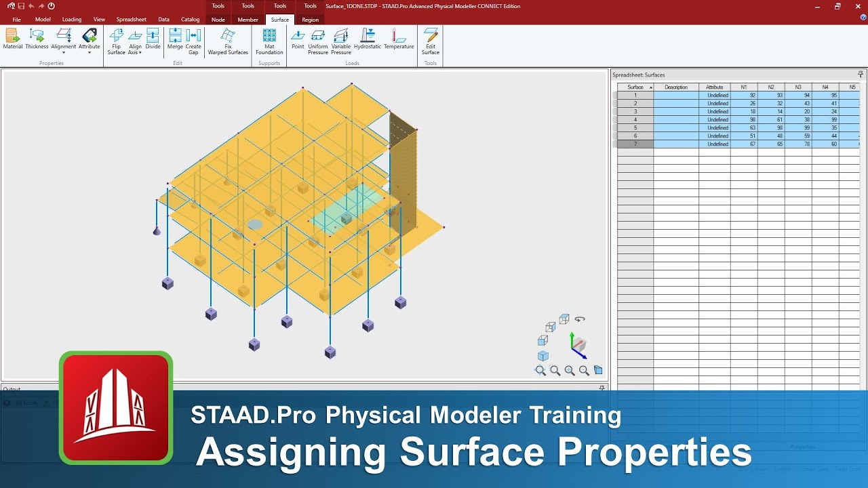
Task: Switch to the Member tools tab
Action: [248, 20]
